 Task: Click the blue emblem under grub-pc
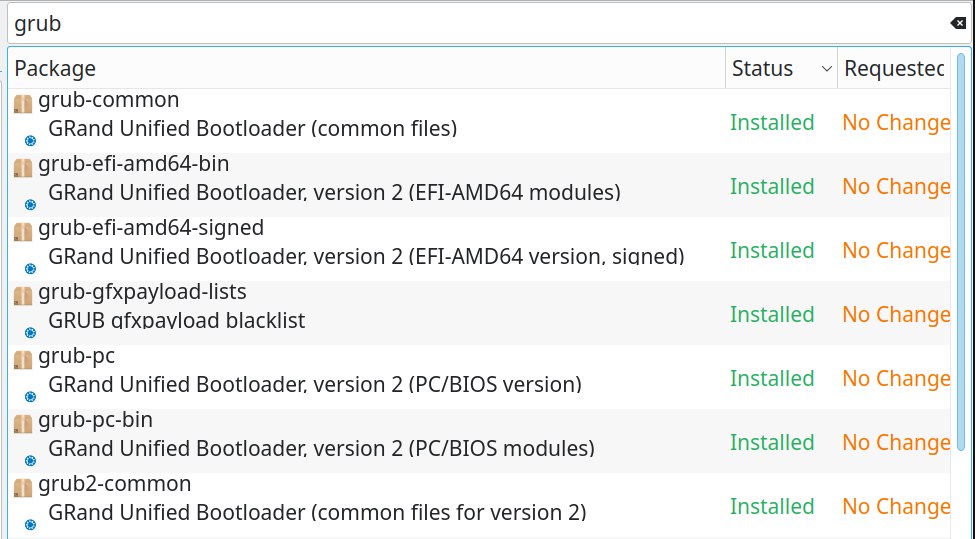(30, 397)
